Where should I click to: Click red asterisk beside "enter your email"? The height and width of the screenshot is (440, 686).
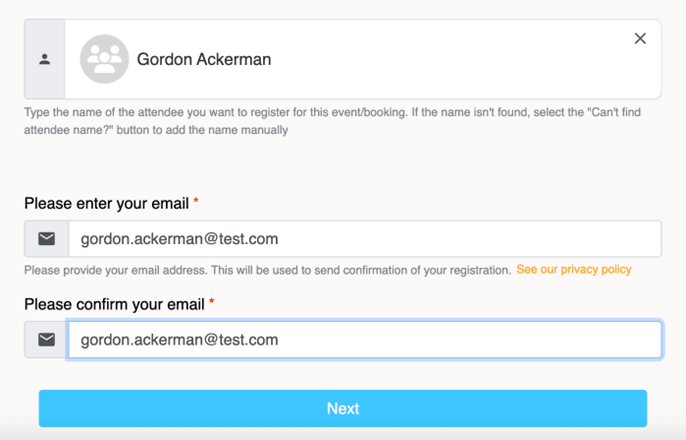[x=196, y=203]
